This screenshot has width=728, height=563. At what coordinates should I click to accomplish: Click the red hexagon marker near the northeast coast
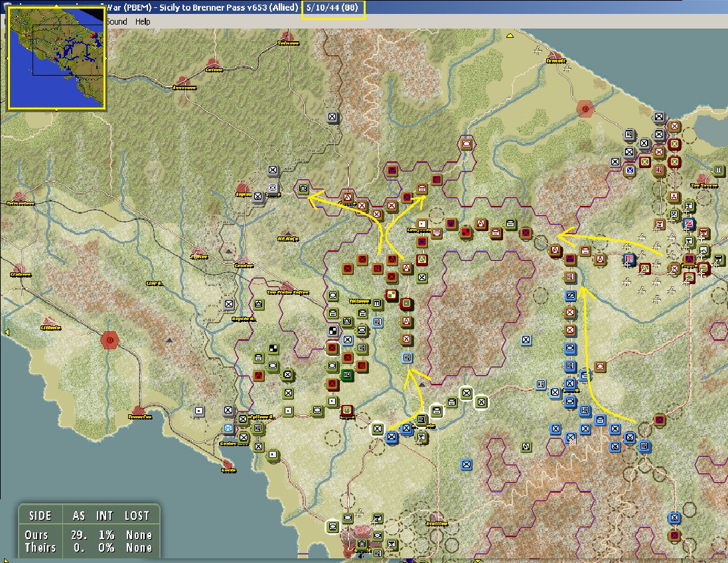pyautogui.click(x=585, y=109)
